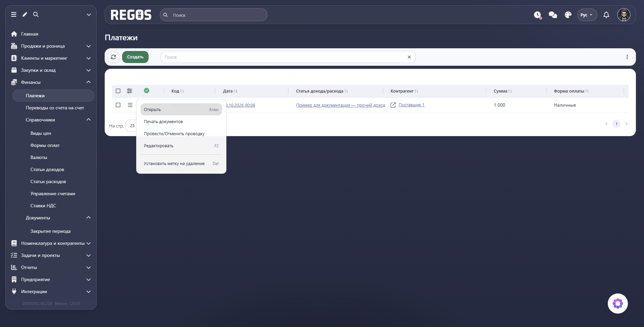Open the Поставщик 1 contractor link
Screen dimensions: 644x327
tap(411, 105)
